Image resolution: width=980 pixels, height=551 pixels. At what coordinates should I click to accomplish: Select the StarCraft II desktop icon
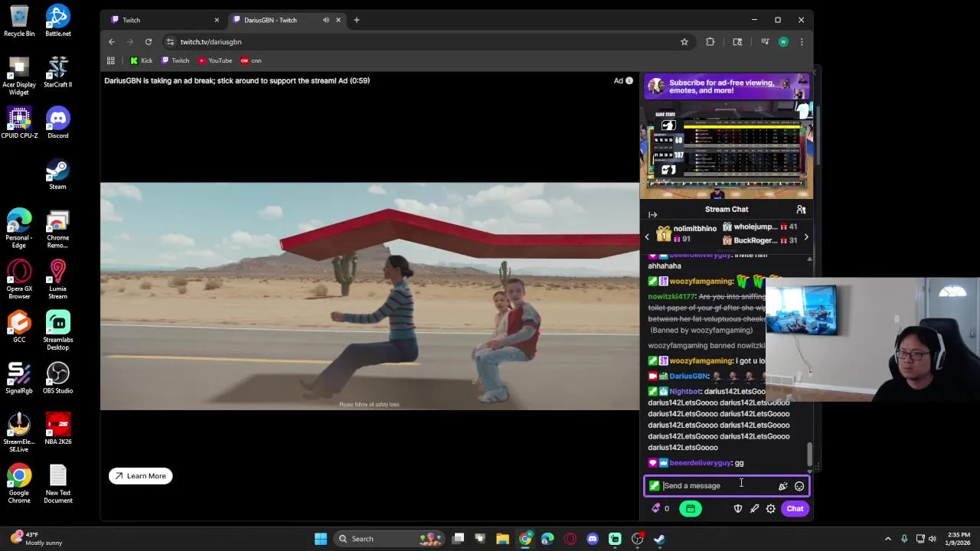(58, 73)
